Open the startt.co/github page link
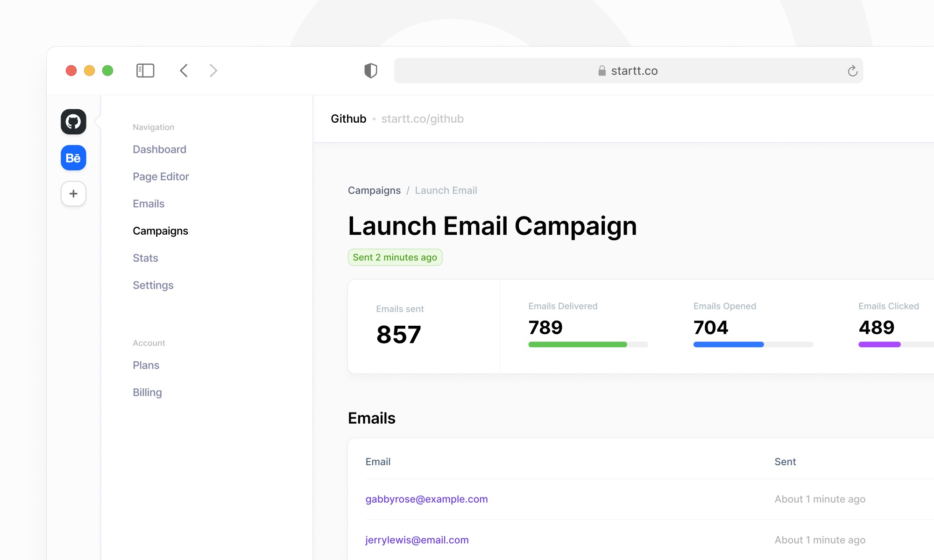 point(422,119)
